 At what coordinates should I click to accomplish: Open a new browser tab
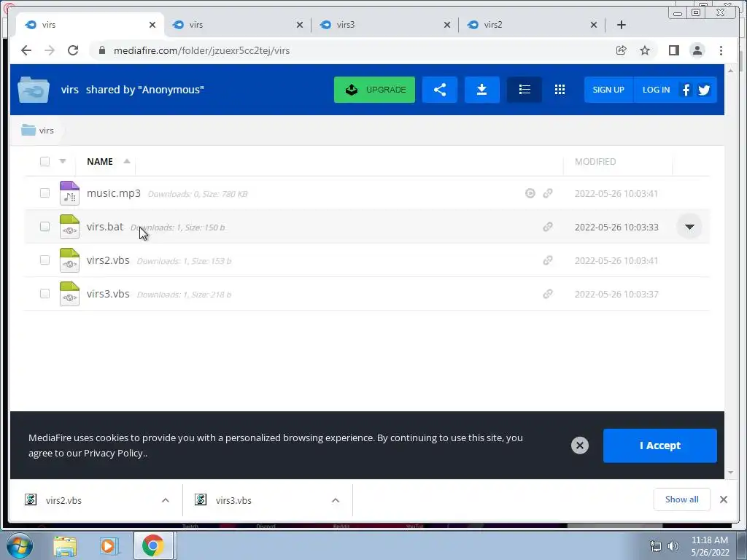(x=622, y=25)
